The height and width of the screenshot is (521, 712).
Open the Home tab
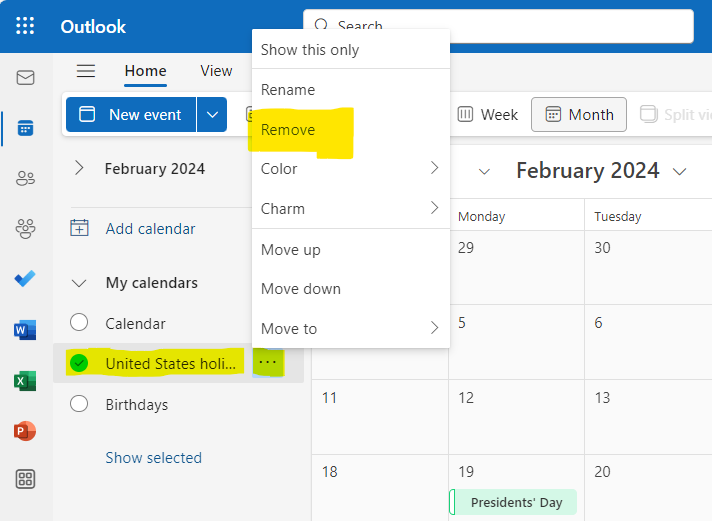(145, 71)
